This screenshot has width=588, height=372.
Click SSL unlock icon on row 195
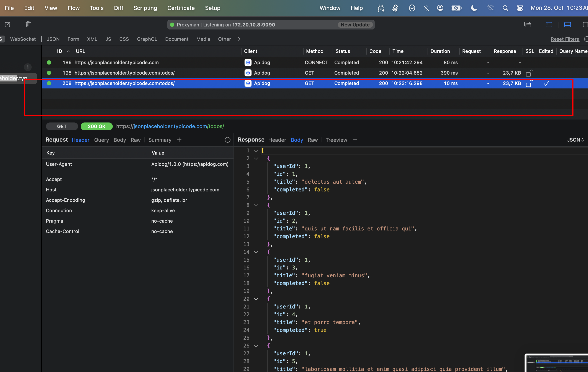[529, 73]
